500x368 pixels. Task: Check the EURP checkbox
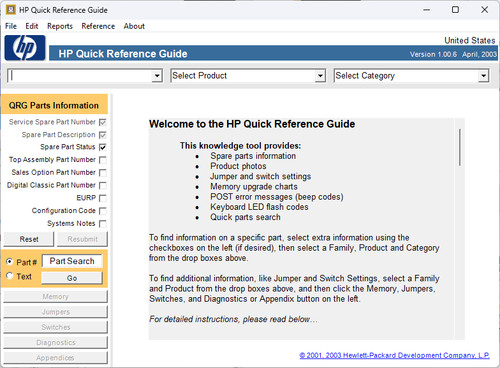tap(103, 198)
